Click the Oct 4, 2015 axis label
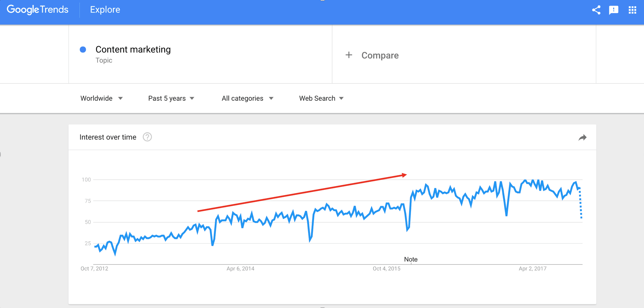644x308 pixels. 386,268
